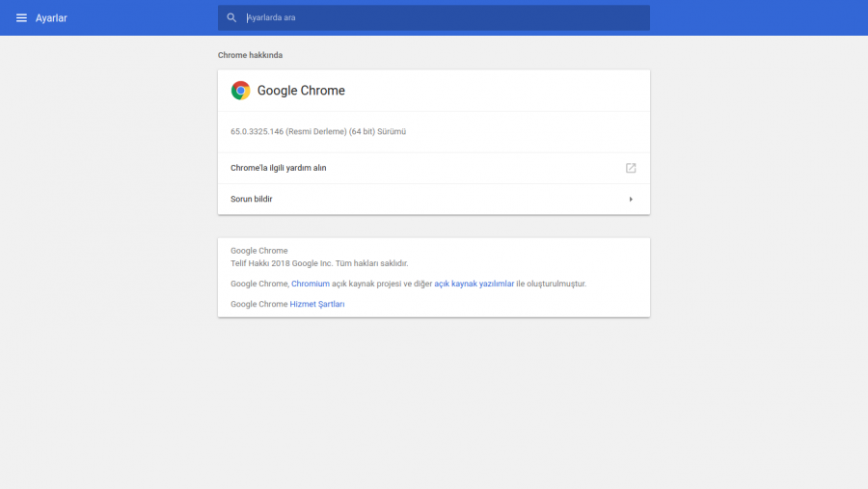This screenshot has height=489, width=868.
Task: Select the 'Sorun bildir' label
Action: [x=252, y=199]
